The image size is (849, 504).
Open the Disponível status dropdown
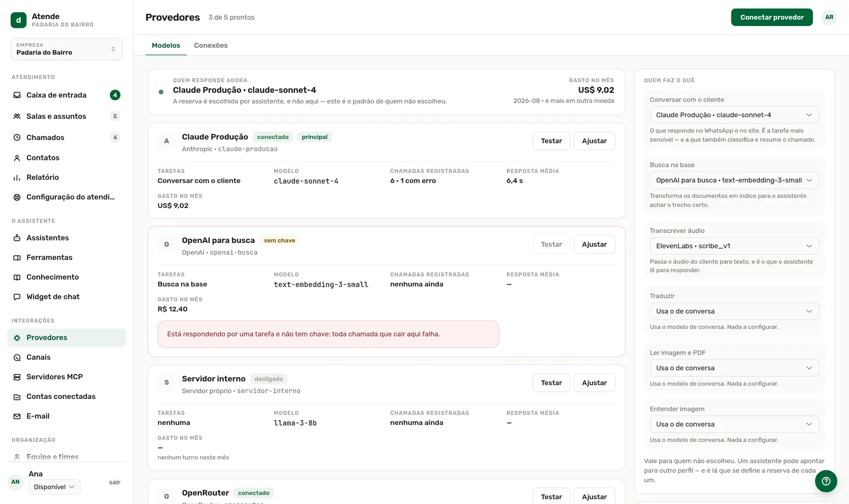[x=55, y=486]
